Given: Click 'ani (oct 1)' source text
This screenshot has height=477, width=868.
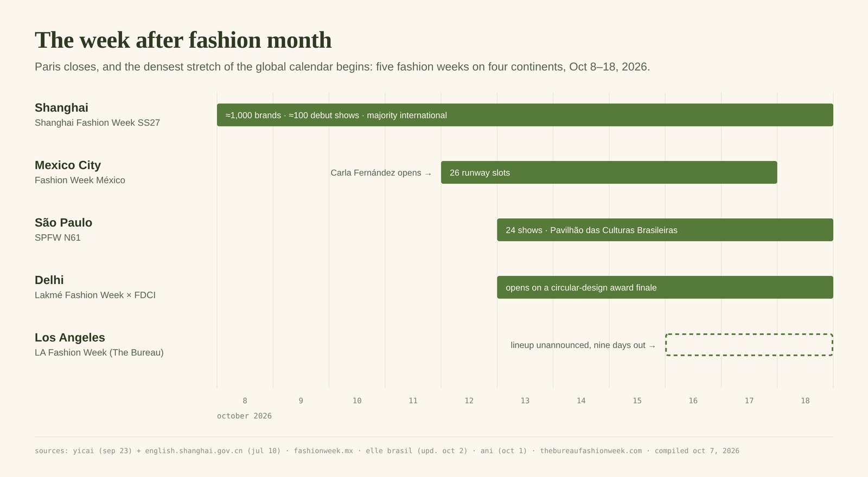Looking at the screenshot, I should [503, 450].
